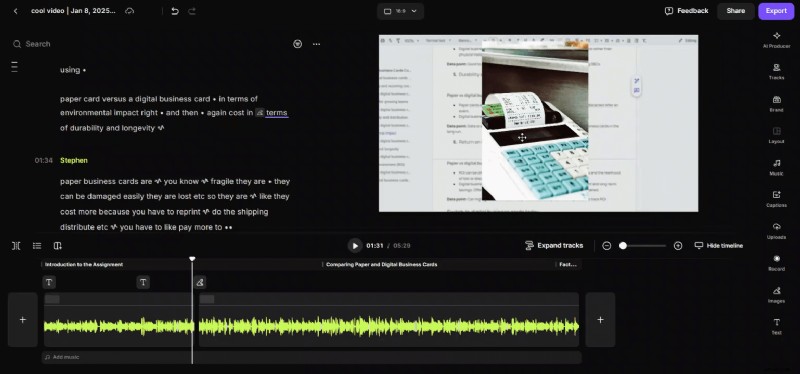Open the Layout panel

(x=777, y=135)
